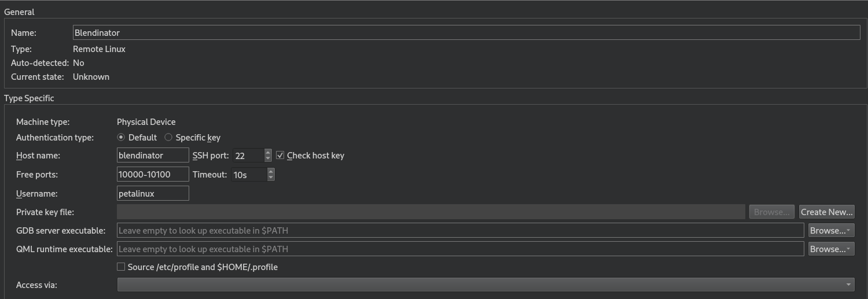Enable Source /etc/profile and $HOME/.profile
The image size is (868, 299).
point(121,267)
